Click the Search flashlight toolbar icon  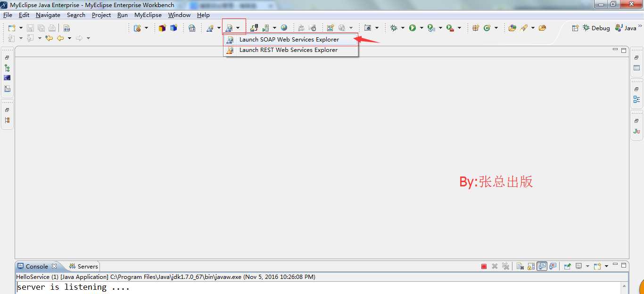[x=524, y=28]
